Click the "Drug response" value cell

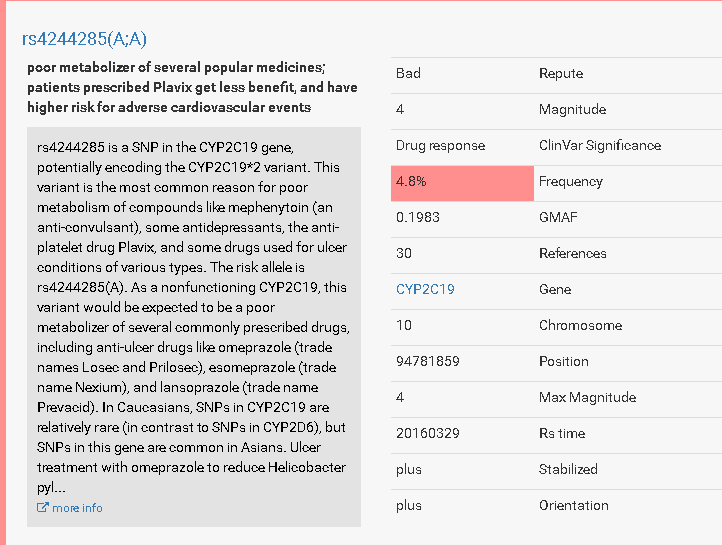[x=440, y=145]
